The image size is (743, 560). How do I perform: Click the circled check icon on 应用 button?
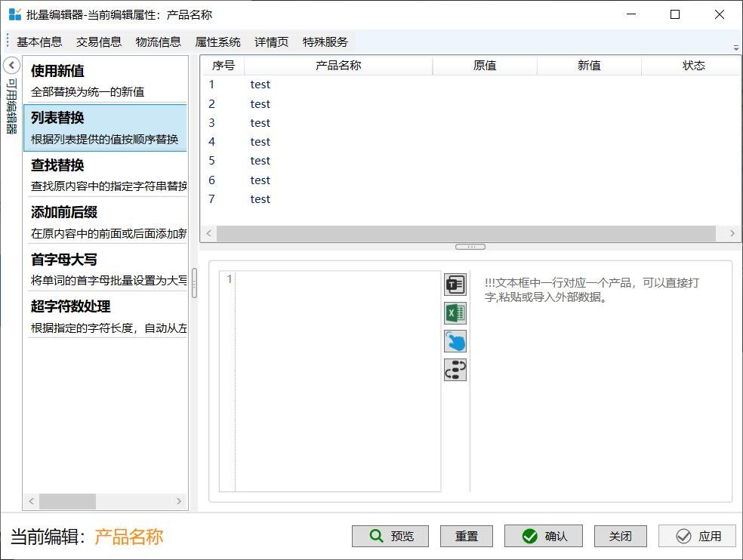[685, 536]
